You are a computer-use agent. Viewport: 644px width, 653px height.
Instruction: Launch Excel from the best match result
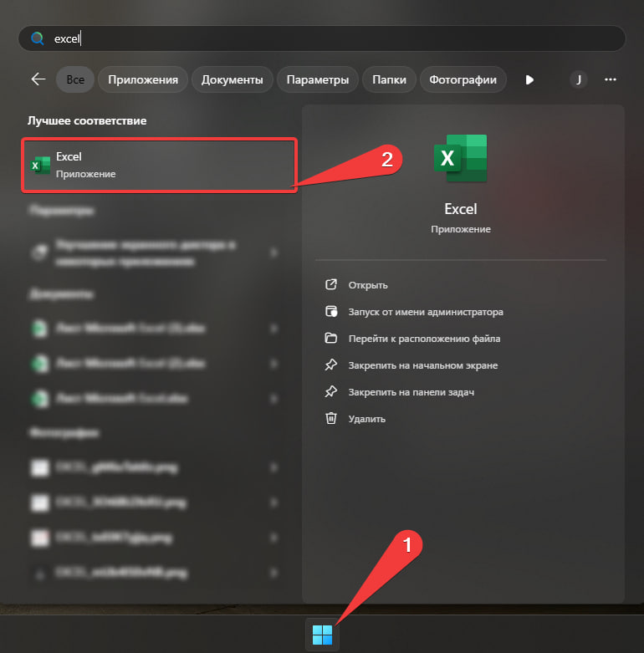click(x=159, y=165)
